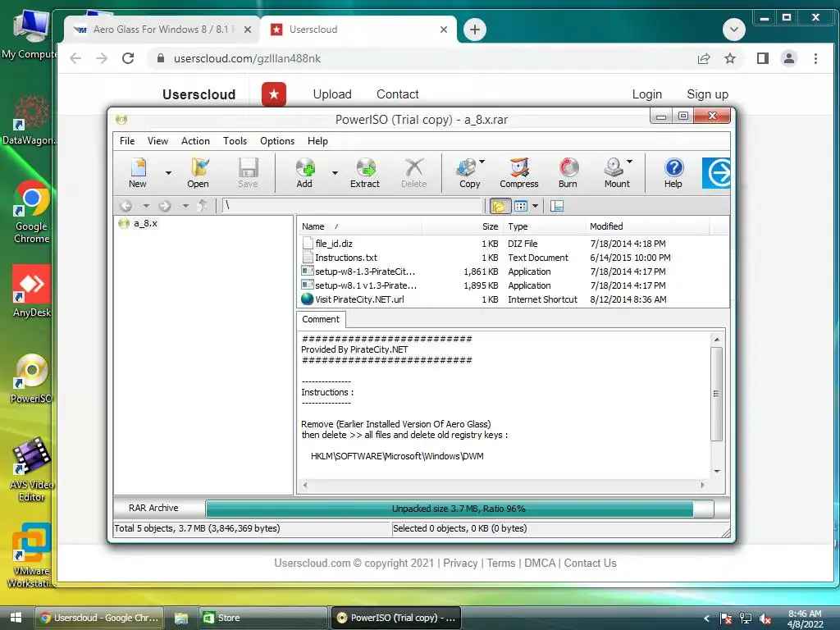The image size is (840, 630).
Task: Expand the Mount button dropdown arrow
Action: [630, 162]
